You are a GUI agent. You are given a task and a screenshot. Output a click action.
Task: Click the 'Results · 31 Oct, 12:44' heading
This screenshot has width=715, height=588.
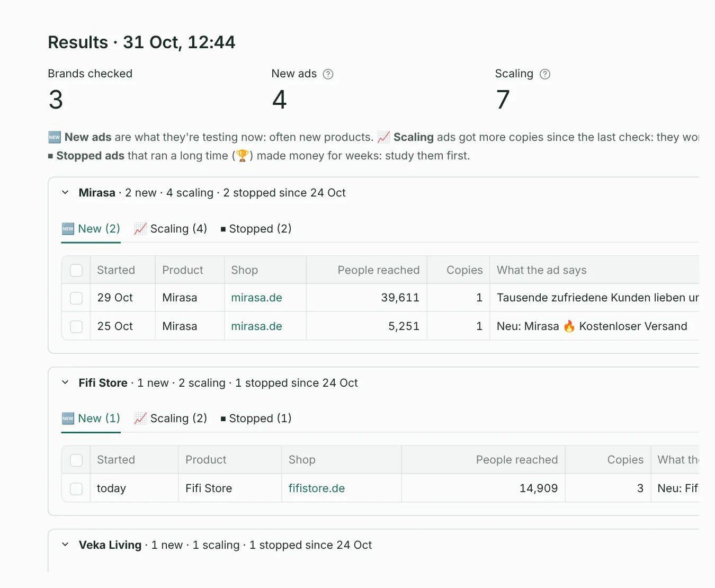tap(141, 42)
